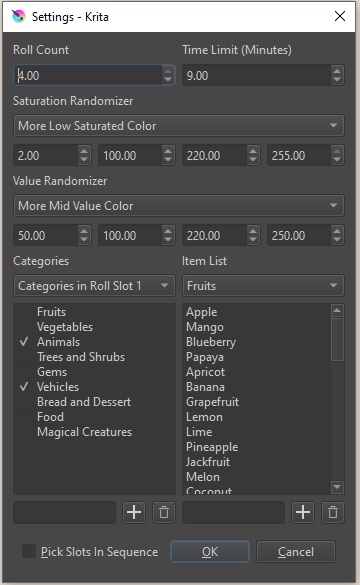Click the Cancel button
The width and height of the screenshot is (360, 585).
click(296, 551)
